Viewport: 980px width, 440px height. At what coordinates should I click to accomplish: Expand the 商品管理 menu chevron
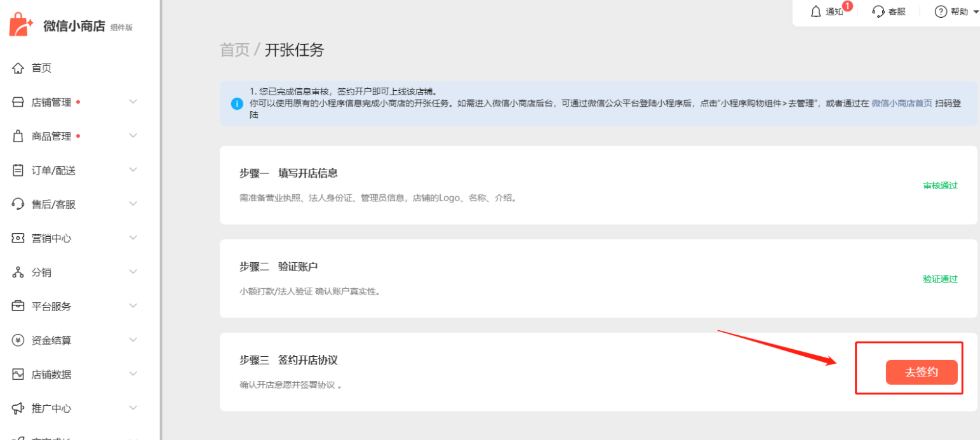pyautogui.click(x=133, y=135)
